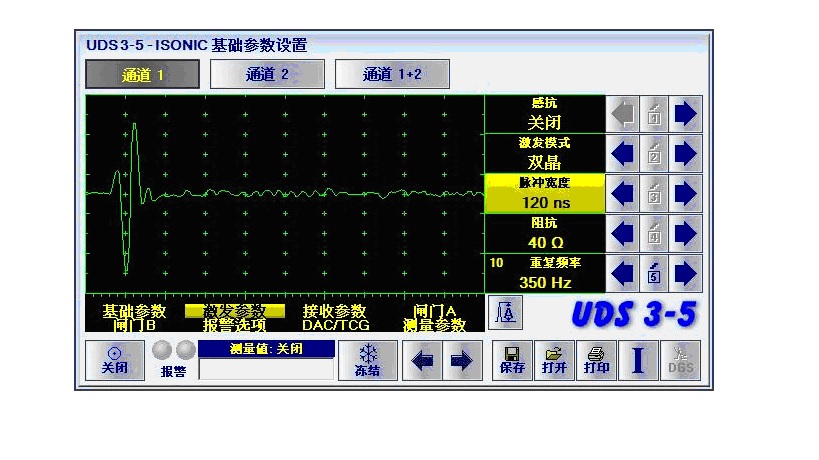
Task: Switch to the 通道 1+2 tab
Action: [392, 74]
